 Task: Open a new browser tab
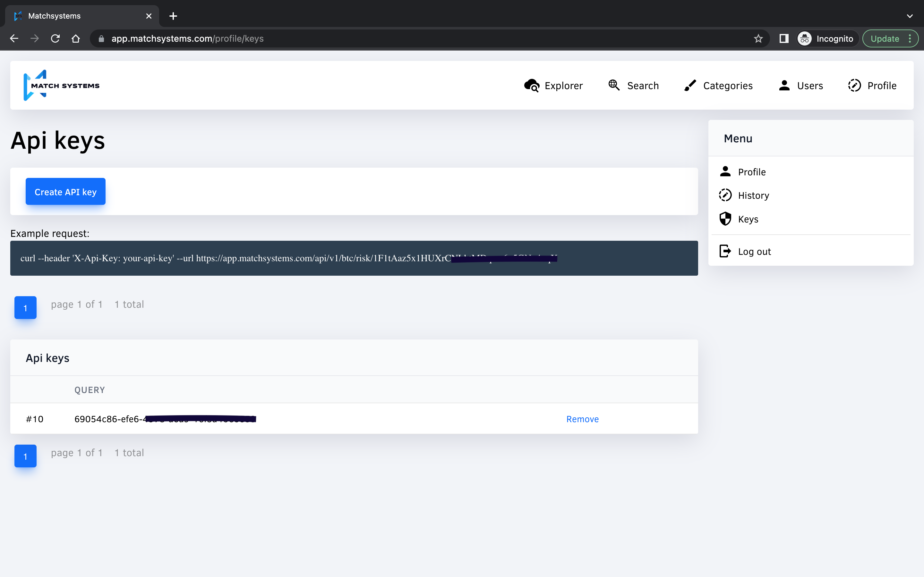coord(173,16)
